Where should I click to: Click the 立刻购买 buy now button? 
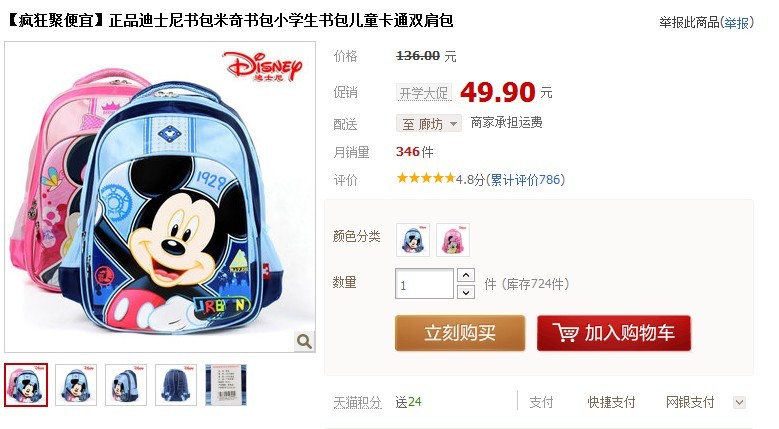460,333
